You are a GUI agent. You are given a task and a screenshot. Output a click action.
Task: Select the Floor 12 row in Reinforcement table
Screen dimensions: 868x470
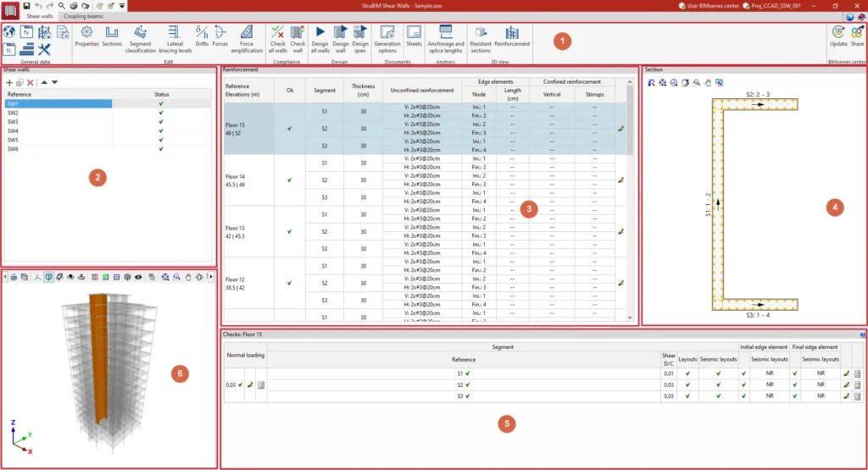pos(425,283)
